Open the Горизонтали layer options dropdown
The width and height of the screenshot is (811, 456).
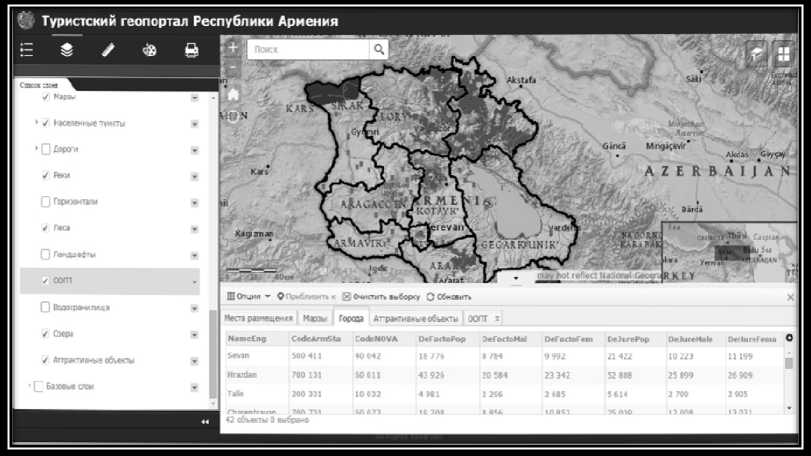pyautogui.click(x=194, y=203)
